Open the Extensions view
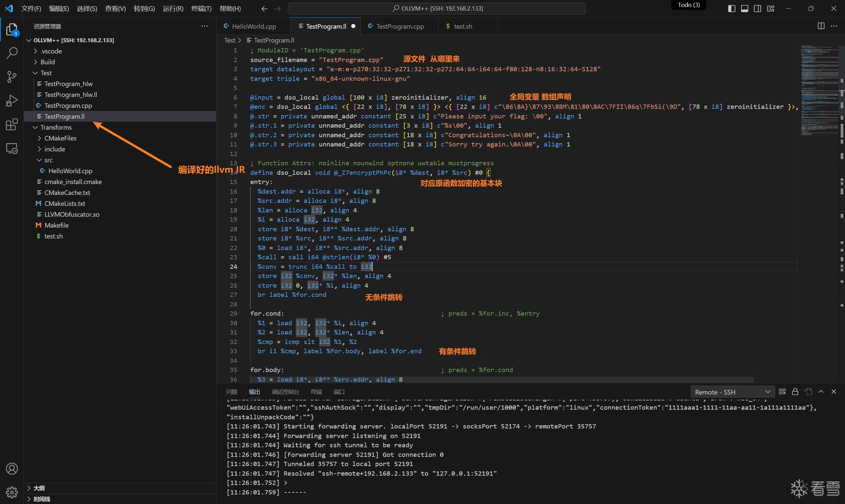The image size is (845, 504). tap(12, 125)
